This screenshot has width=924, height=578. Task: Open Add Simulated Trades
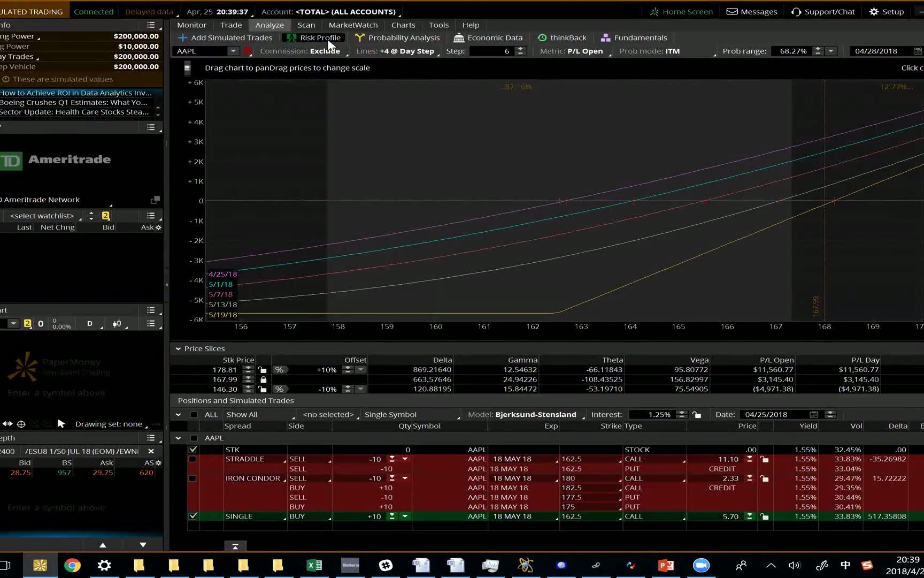[225, 37]
